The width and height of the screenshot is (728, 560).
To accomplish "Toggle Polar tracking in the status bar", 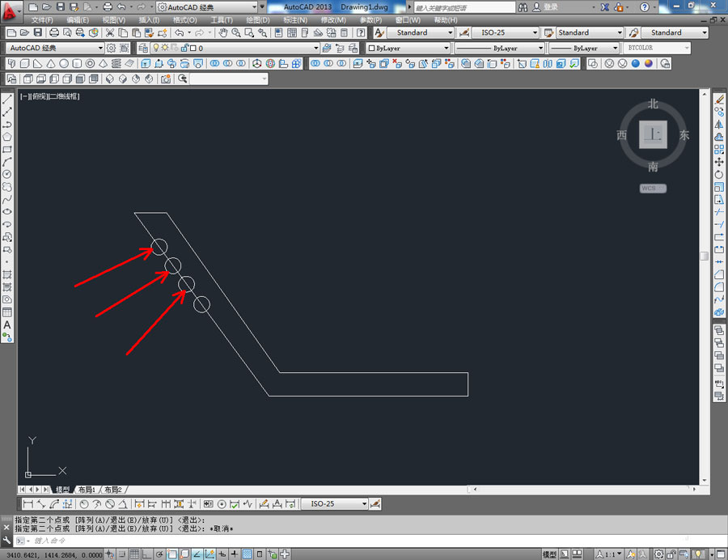I will coord(159,554).
